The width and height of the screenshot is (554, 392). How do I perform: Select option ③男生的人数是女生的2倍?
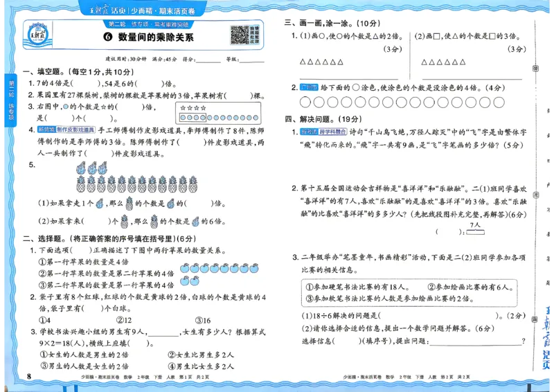84,366
